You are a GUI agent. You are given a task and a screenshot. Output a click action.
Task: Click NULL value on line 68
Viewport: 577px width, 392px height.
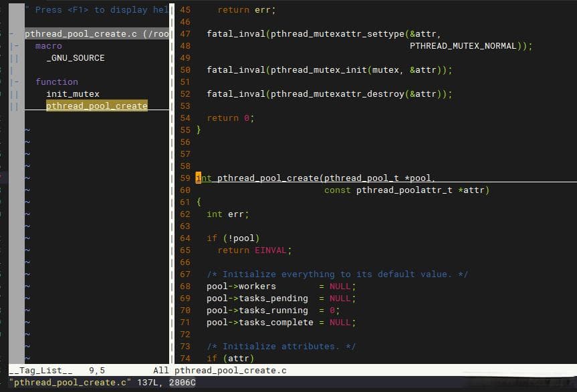(340, 286)
